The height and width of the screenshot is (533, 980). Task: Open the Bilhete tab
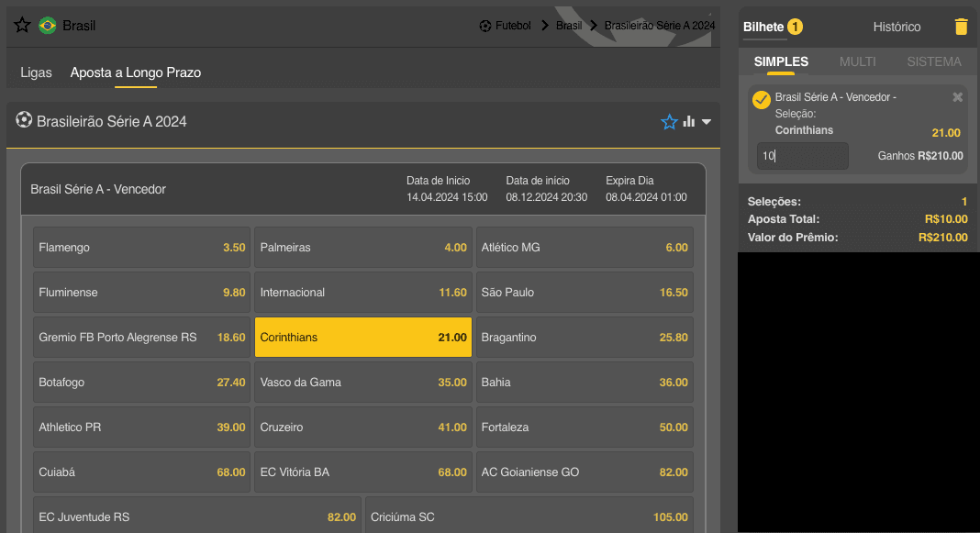point(763,27)
